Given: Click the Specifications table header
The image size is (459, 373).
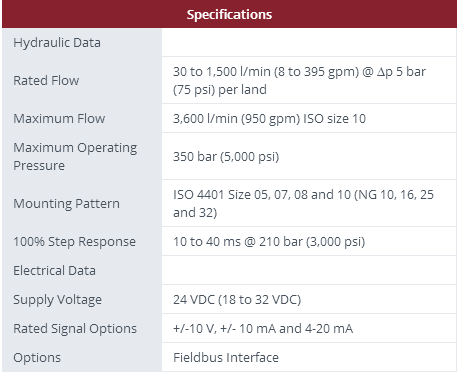Looking at the screenshot, I should (229, 14).
